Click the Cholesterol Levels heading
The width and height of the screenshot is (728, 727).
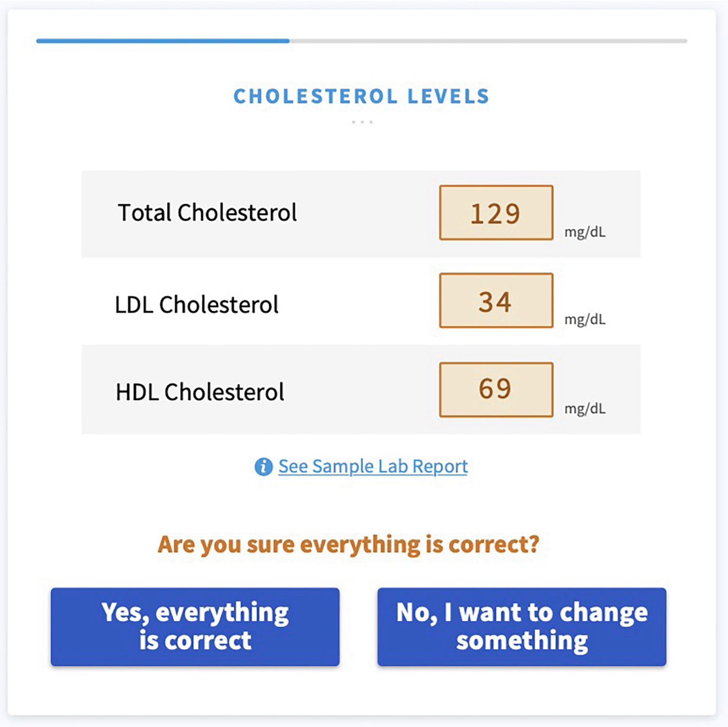click(361, 96)
